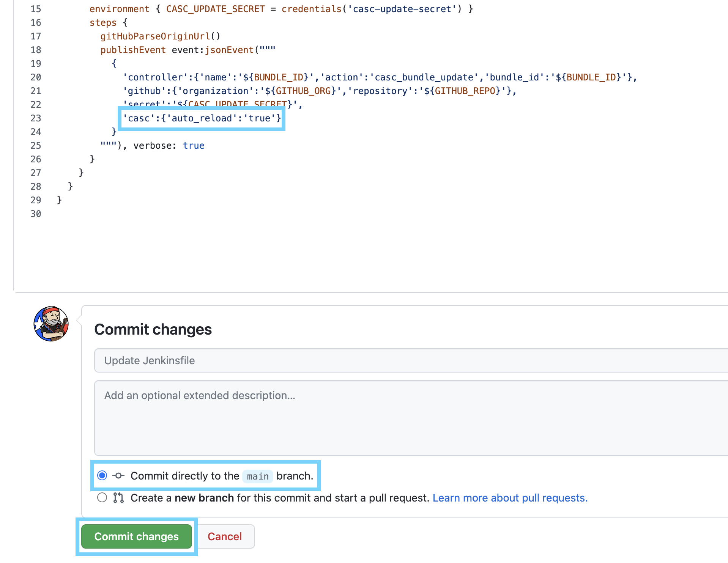The image size is (728, 563).
Task: Cancel the commit with the Cancel button
Action: tap(224, 536)
